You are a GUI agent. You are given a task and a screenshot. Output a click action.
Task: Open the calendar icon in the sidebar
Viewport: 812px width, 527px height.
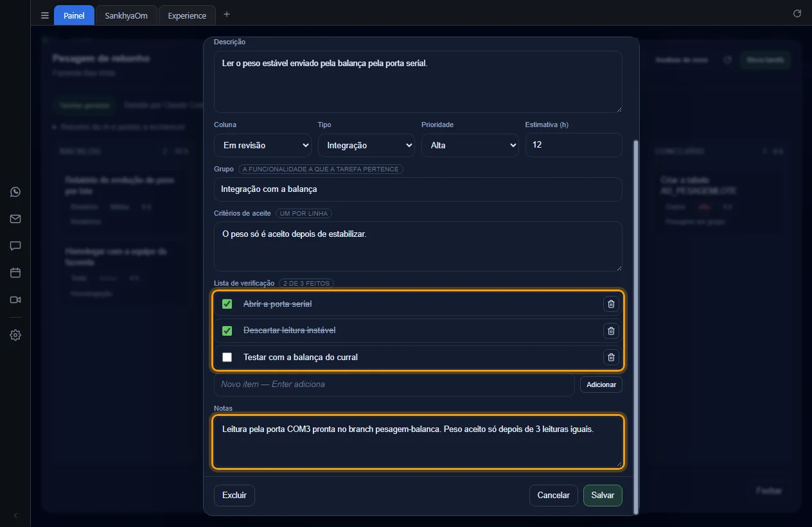15,273
